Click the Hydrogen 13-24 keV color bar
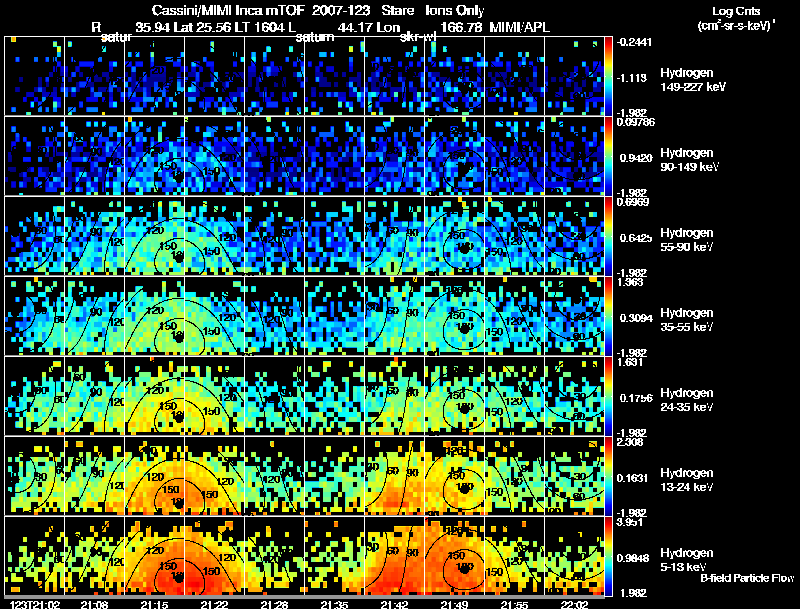 click(608, 476)
